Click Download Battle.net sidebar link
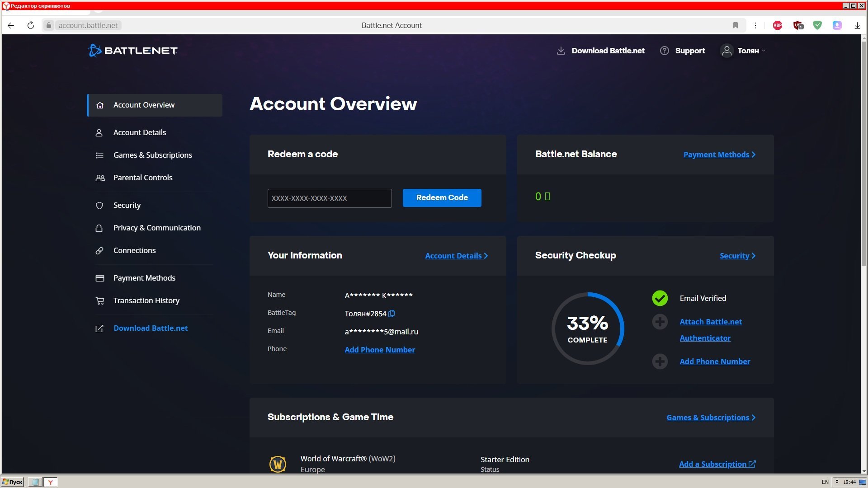Viewport: 868px width, 488px height. (x=151, y=328)
